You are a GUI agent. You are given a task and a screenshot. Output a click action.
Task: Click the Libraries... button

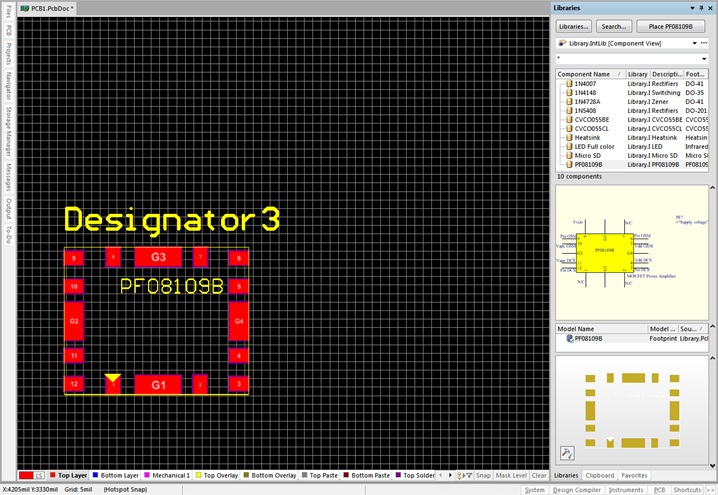[574, 27]
